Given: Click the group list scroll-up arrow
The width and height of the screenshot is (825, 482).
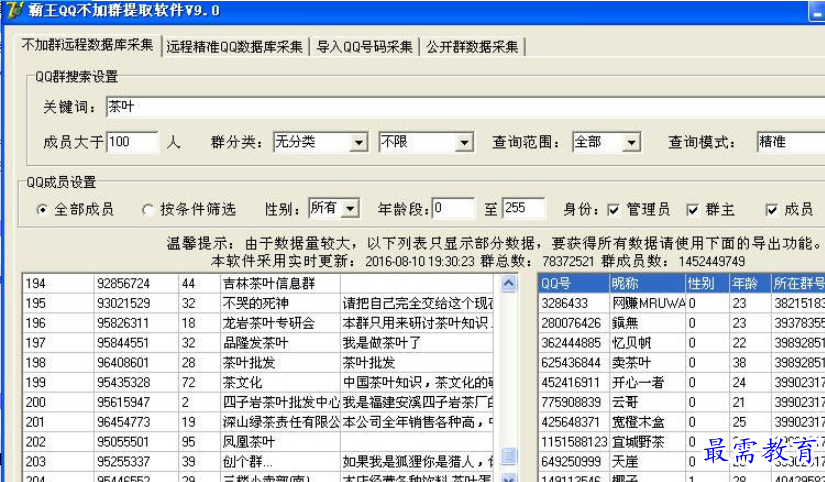Looking at the screenshot, I should point(508,284).
